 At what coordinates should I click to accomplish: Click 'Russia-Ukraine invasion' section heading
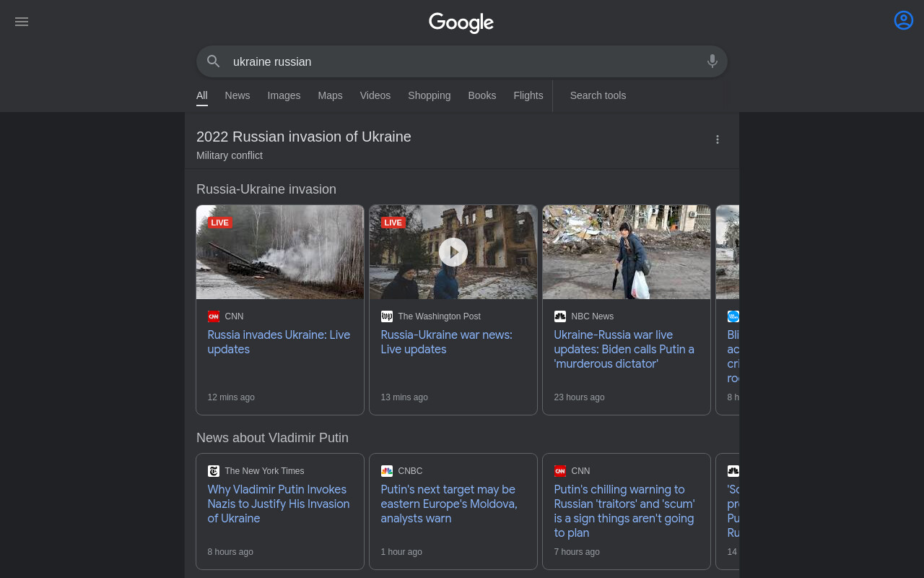[x=266, y=189]
